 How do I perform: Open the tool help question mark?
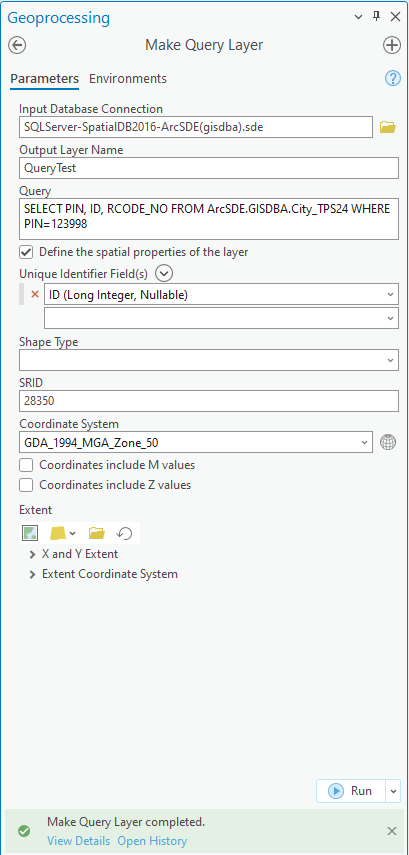tap(393, 79)
